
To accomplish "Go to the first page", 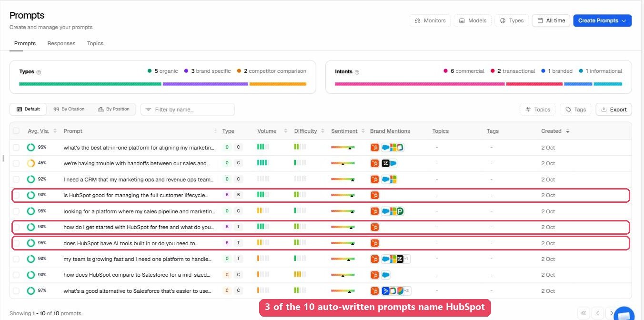I will tap(584, 313).
